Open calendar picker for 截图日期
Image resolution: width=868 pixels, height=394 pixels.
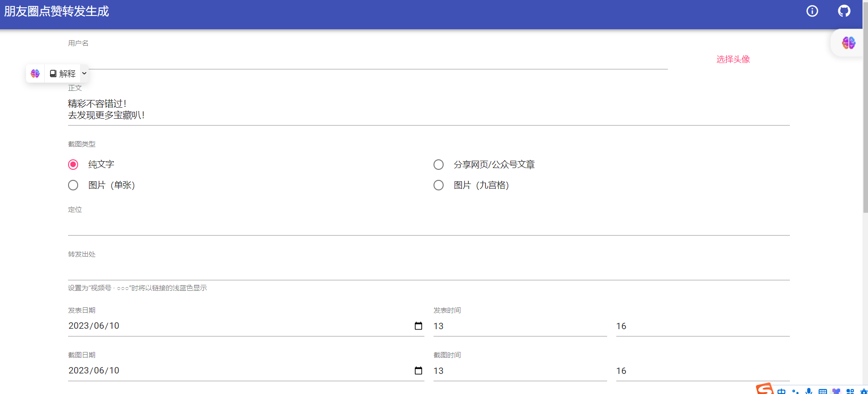click(418, 371)
